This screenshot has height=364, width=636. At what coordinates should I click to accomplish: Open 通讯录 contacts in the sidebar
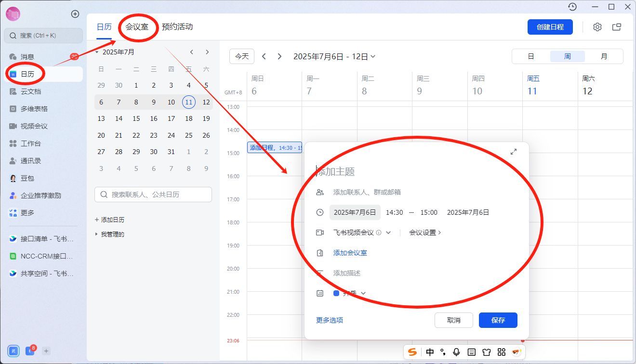30,161
